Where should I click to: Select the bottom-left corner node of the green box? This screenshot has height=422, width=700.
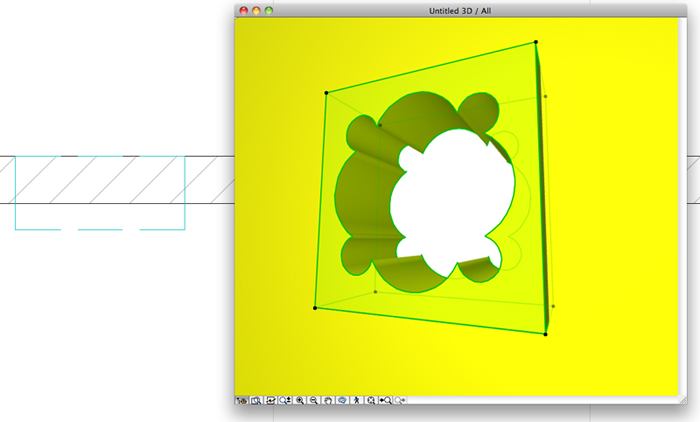point(315,308)
